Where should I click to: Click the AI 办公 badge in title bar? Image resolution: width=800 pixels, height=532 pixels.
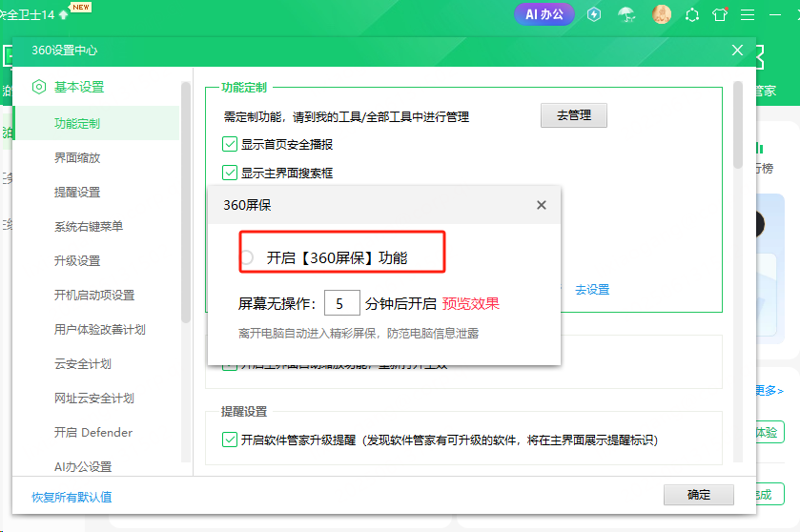[x=544, y=14]
